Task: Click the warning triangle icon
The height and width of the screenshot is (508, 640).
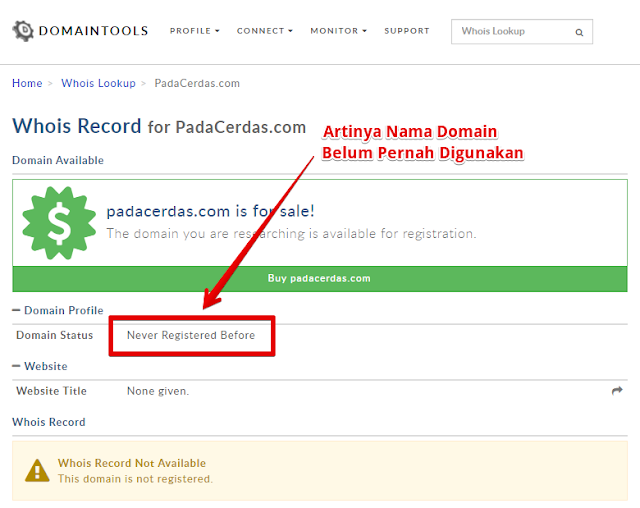Action: pos(37,471)
